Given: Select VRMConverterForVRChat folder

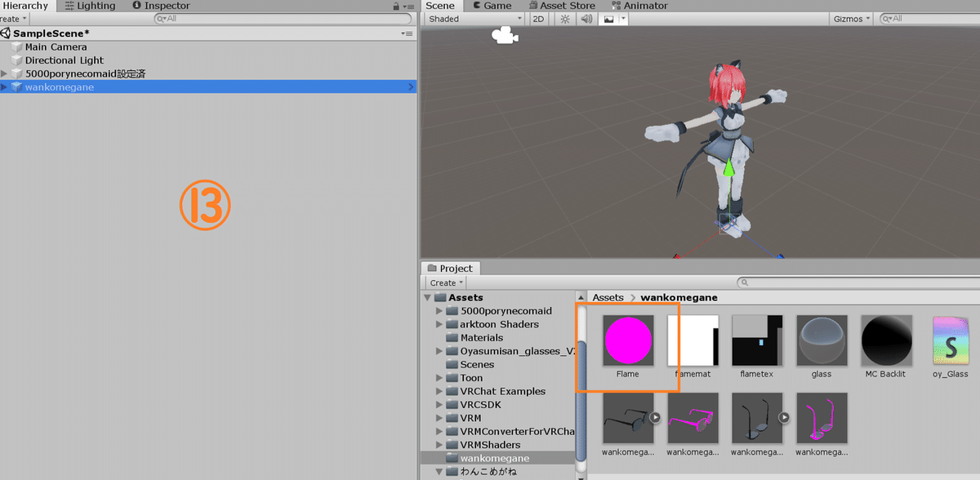Looking at the screenshot, I should click(517, 431).
